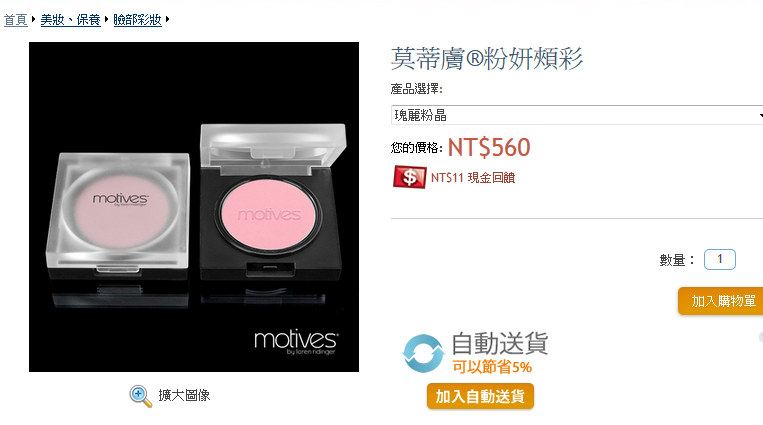The width and height of the screenshot is (763, 425).
Task: Click the 加入自動送貨 button
Action: (480, 396)
